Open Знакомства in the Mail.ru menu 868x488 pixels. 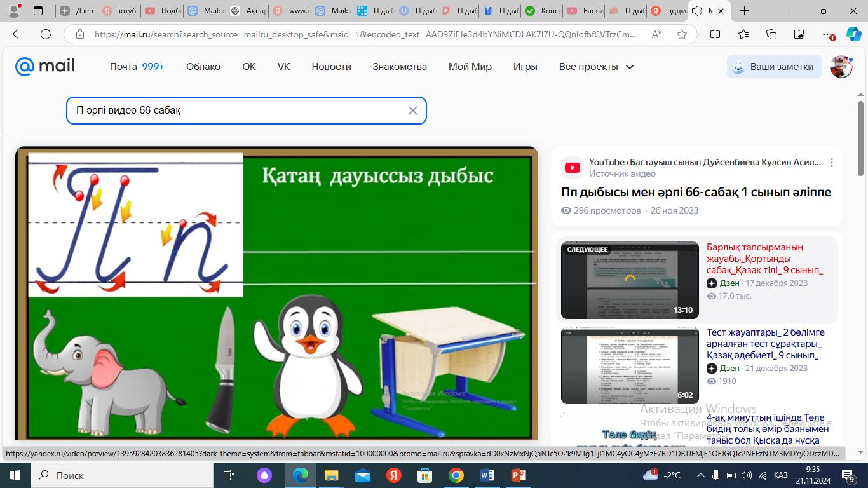[x=400, y=67]
